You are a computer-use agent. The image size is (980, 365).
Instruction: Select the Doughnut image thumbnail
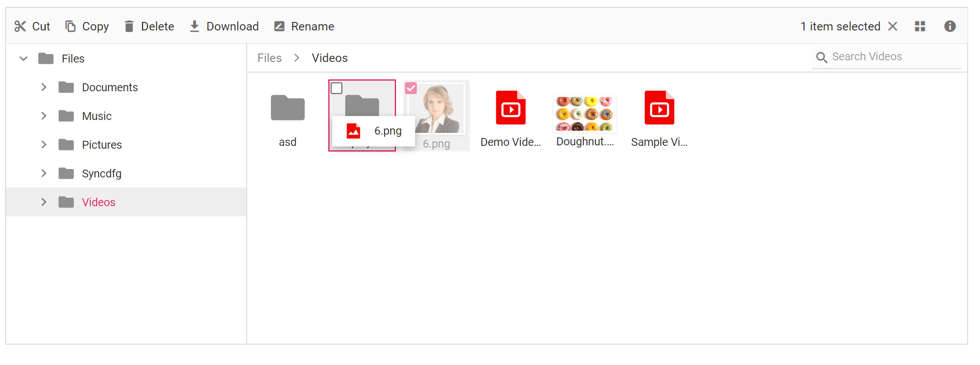pyautogui.click(x=585, y=113)
